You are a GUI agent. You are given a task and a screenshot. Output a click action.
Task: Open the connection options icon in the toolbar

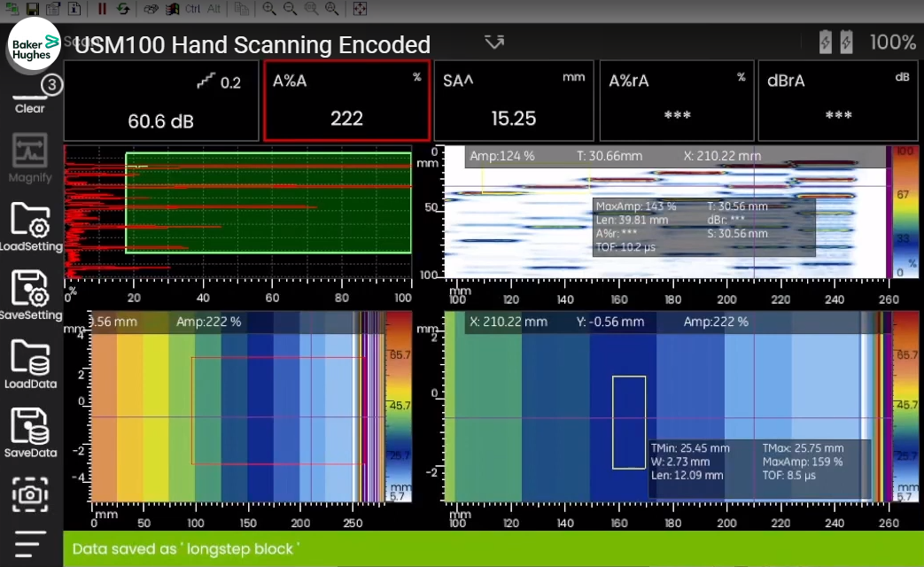pos(54,8)
